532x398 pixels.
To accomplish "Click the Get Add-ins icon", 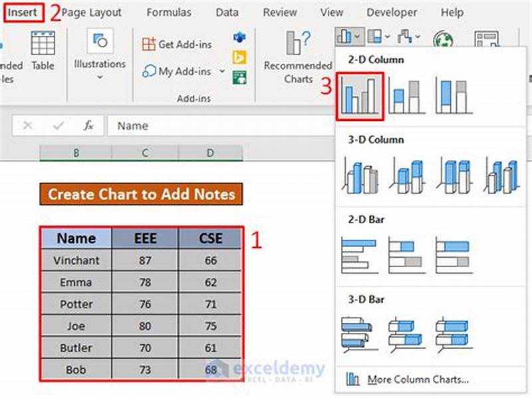I will tap(151, 44).
